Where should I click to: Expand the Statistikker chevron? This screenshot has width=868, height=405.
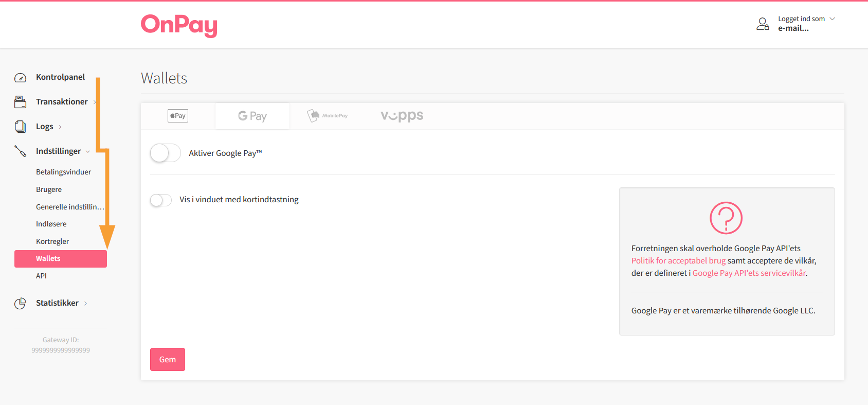click(85, 303)
